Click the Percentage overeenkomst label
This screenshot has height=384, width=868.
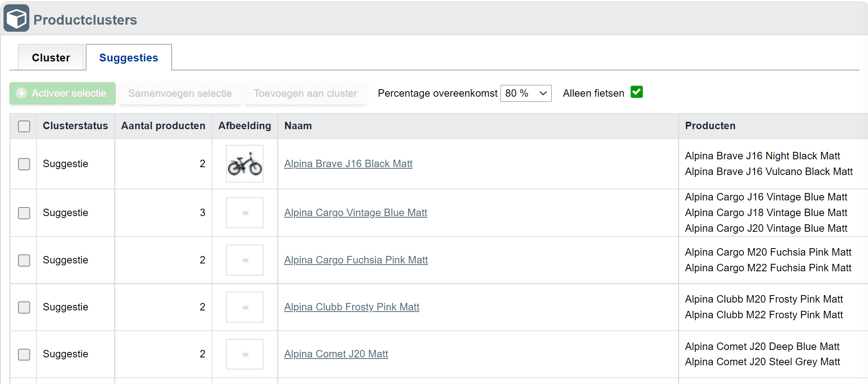(438, 93)
